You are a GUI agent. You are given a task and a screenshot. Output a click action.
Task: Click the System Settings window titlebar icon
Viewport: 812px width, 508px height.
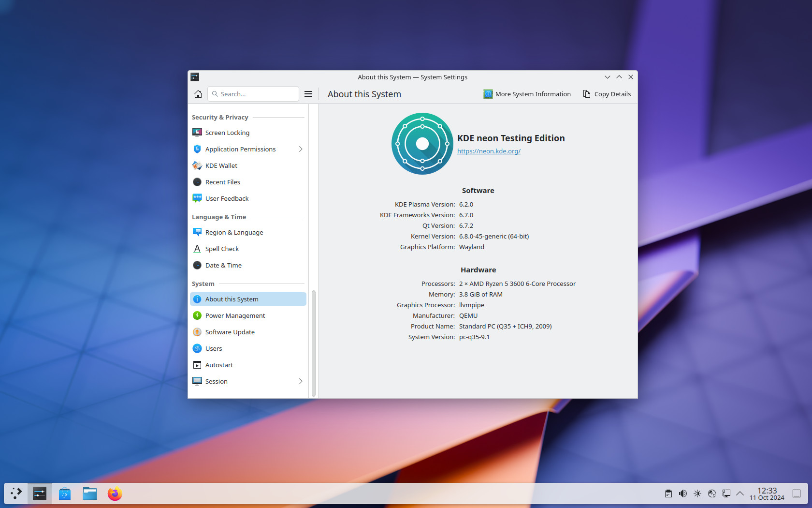pyautogui.click(x=195, y=77)
